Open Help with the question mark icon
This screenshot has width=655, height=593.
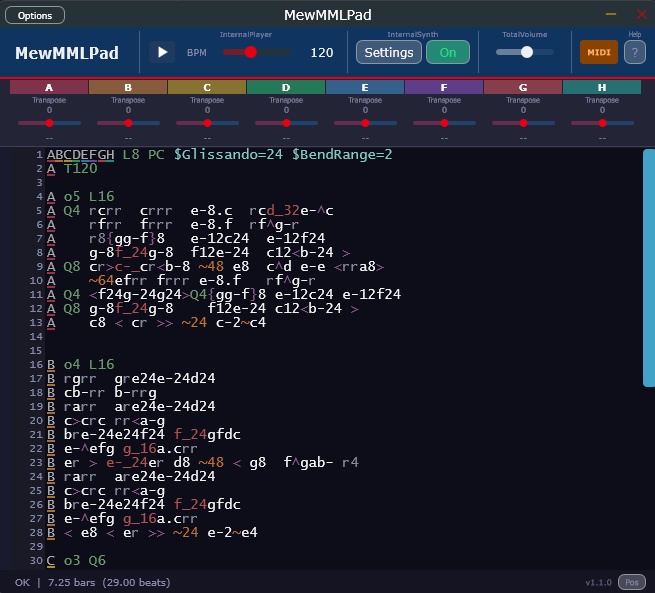[635, 53]
